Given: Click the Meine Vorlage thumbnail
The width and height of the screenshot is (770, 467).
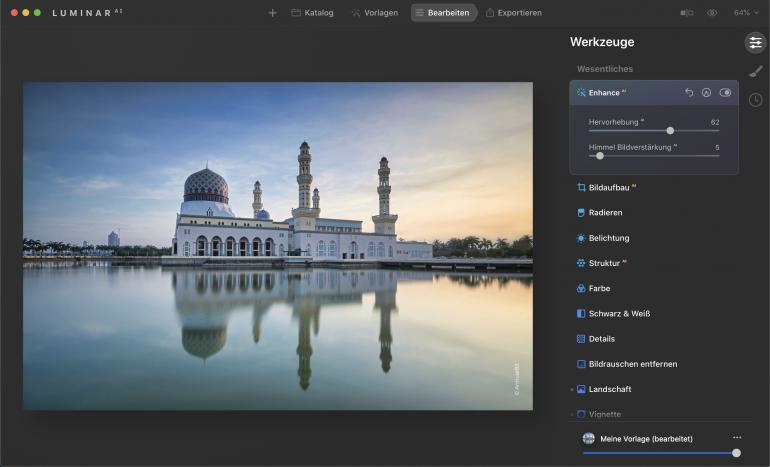Looking at the screenshot, I should (588, 438).
